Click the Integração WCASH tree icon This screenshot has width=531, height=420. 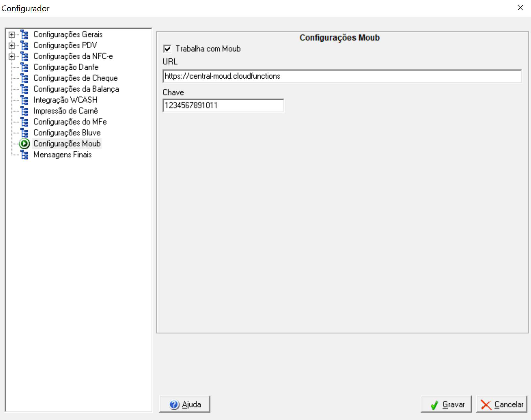click(24, 100)
